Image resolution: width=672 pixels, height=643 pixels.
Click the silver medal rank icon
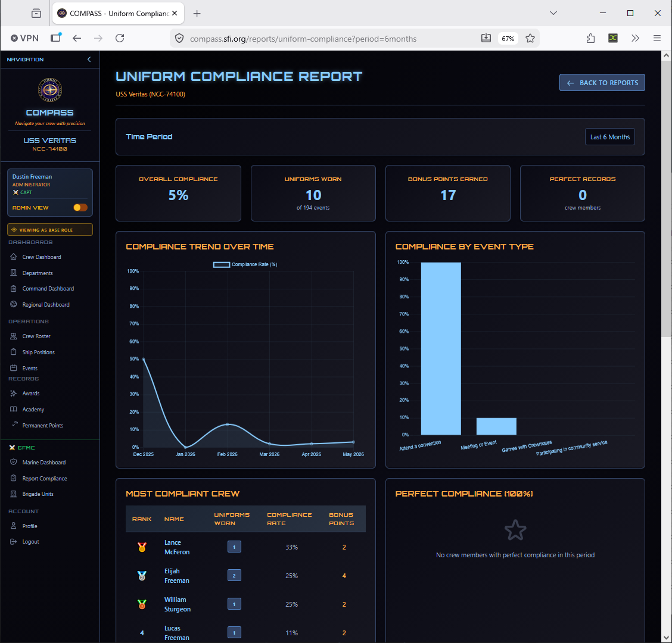[142, 576]
